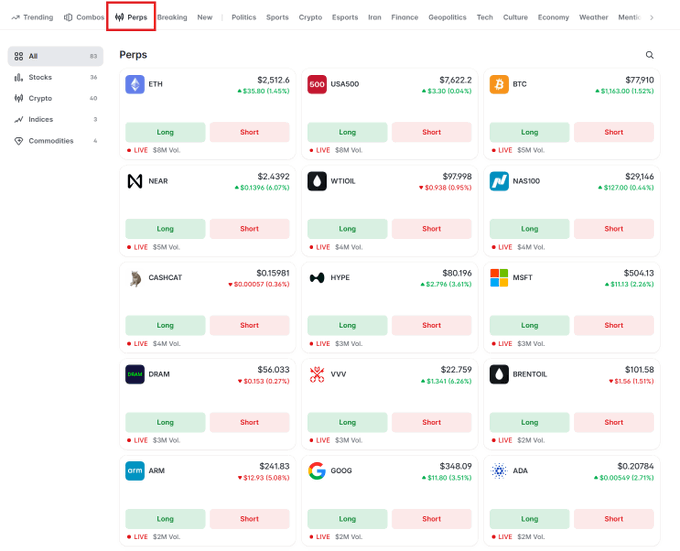Click the BRENTOIL oil drop icon
This screenshot has height=551, width=680.
point(499,374)
